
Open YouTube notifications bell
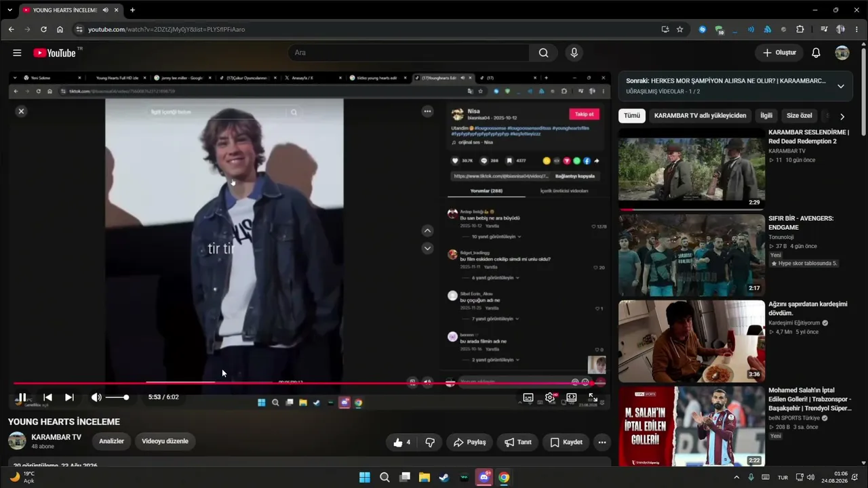pos(816,53)
